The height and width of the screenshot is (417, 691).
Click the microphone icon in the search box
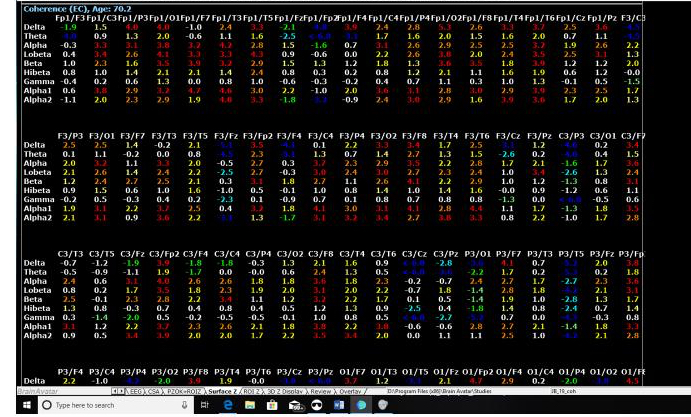point(185,405)
